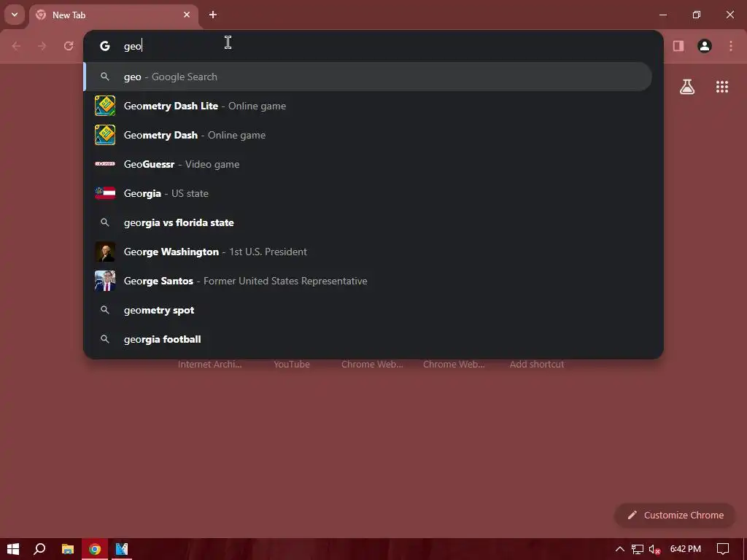
Task: Show hidden system tray icons
Action: [620, 549]
